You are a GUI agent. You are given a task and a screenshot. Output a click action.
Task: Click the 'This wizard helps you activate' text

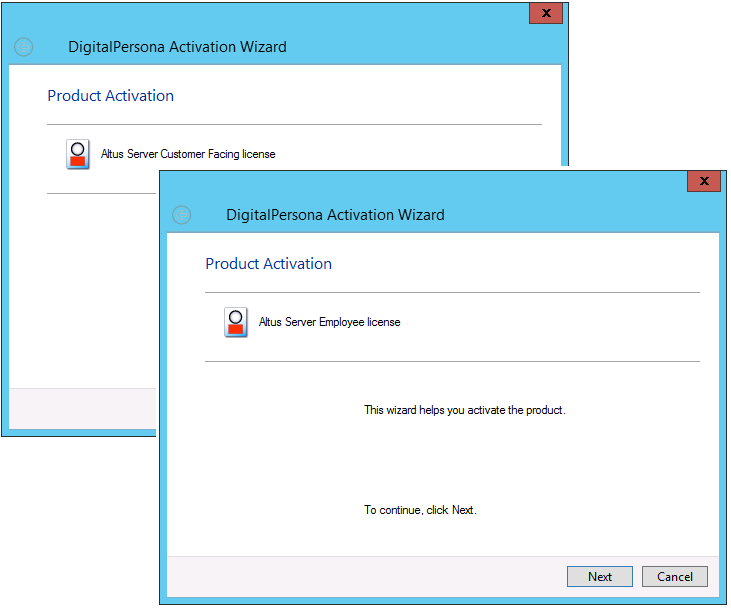pyautogui.click(x=464, y=410)
